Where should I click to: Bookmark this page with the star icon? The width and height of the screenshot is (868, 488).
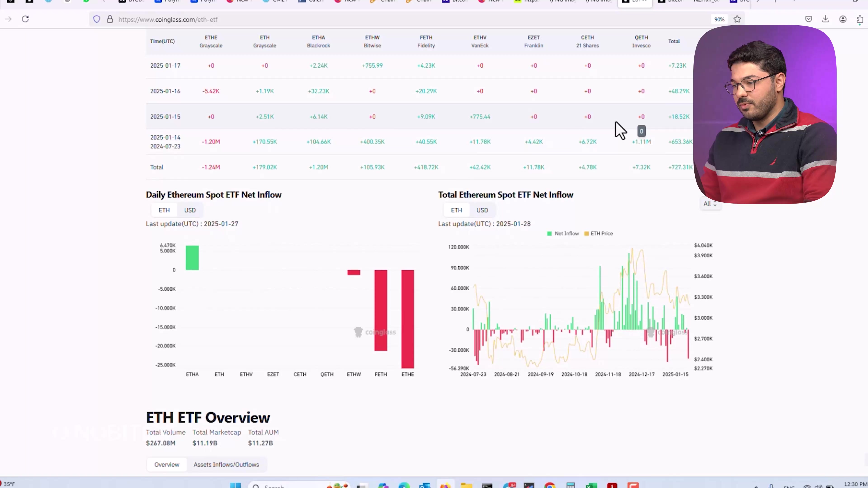click(x=737, y=19)
